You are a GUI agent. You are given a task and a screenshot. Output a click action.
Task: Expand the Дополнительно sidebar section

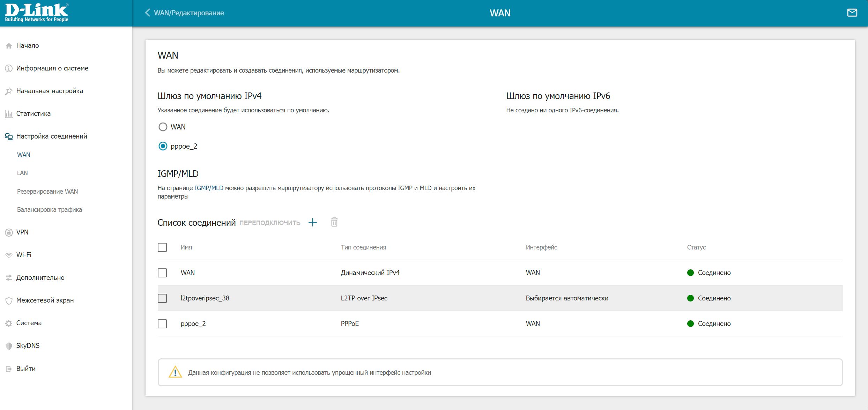coord(40,277)
